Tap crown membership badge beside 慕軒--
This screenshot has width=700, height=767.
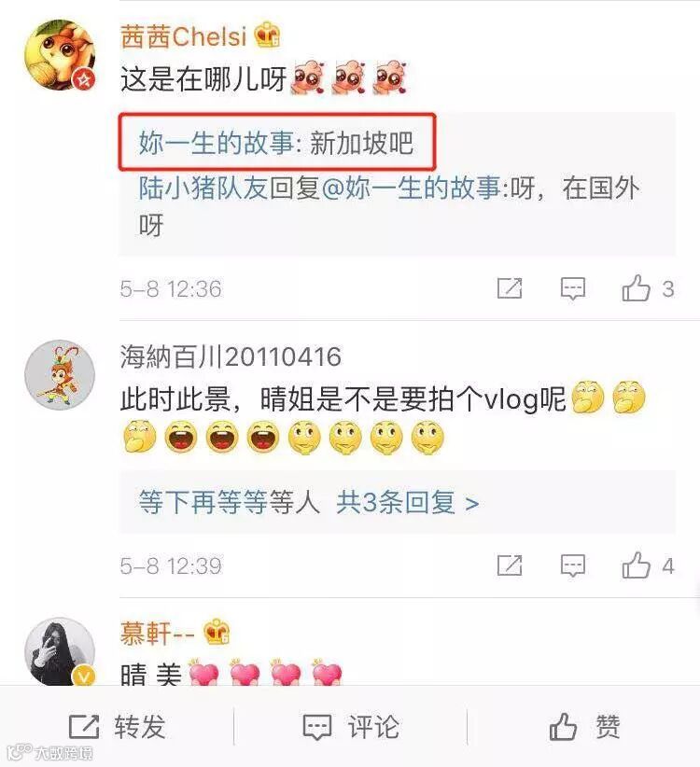coord(217,632)
